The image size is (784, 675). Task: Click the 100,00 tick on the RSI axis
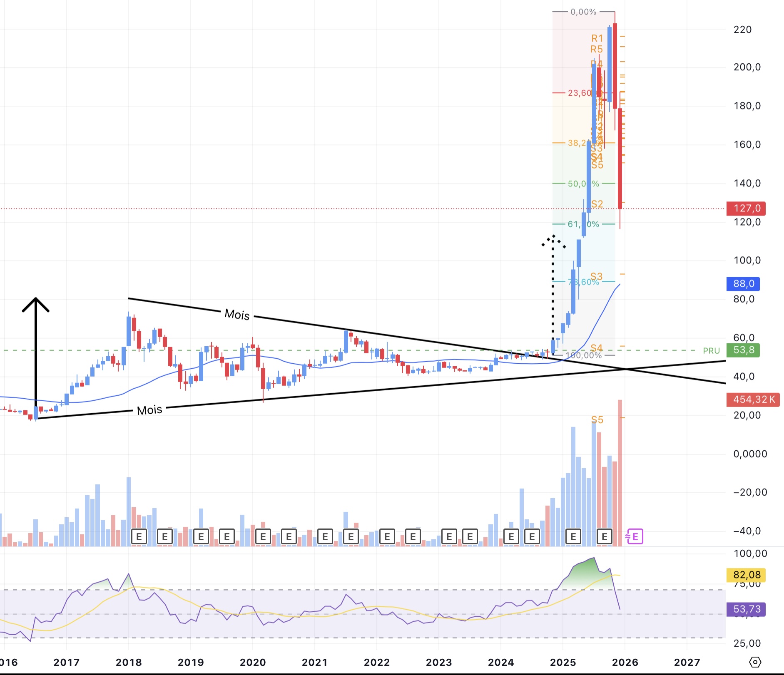[750, 553]
